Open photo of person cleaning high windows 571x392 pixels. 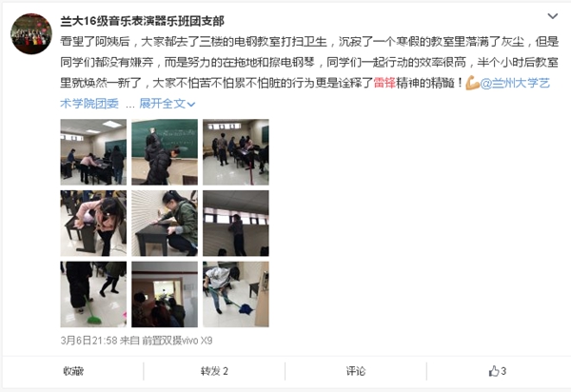236,223
